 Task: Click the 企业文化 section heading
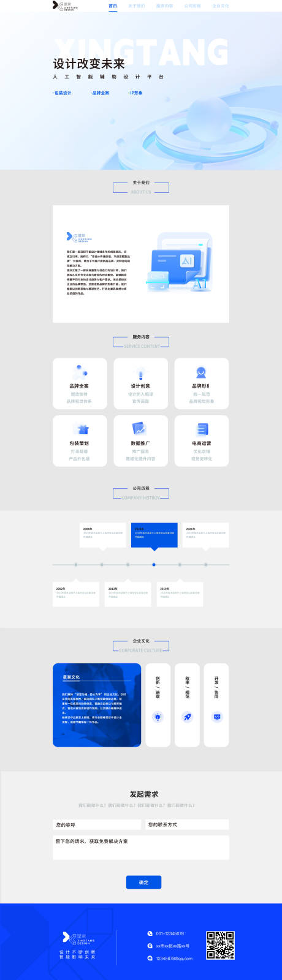point(141,641)
